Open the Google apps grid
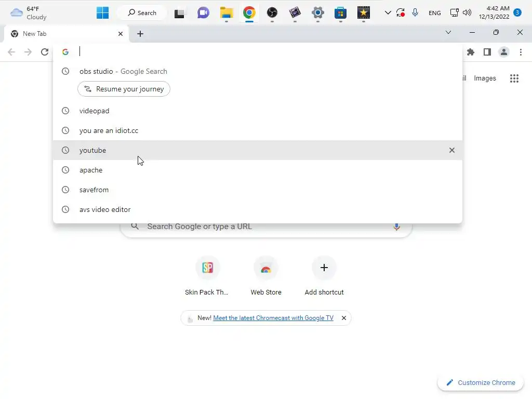 click(x=514, y=78)
